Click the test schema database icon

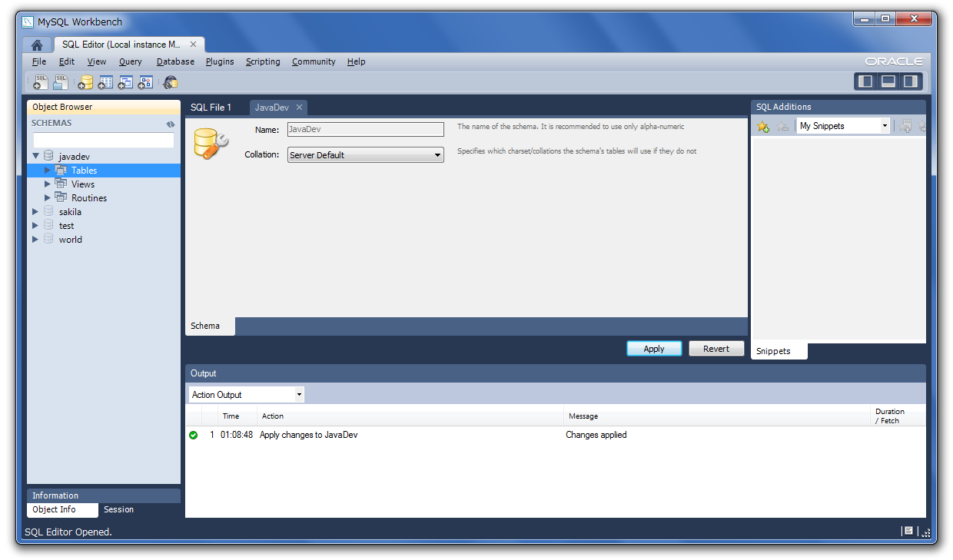coord(48,225)
